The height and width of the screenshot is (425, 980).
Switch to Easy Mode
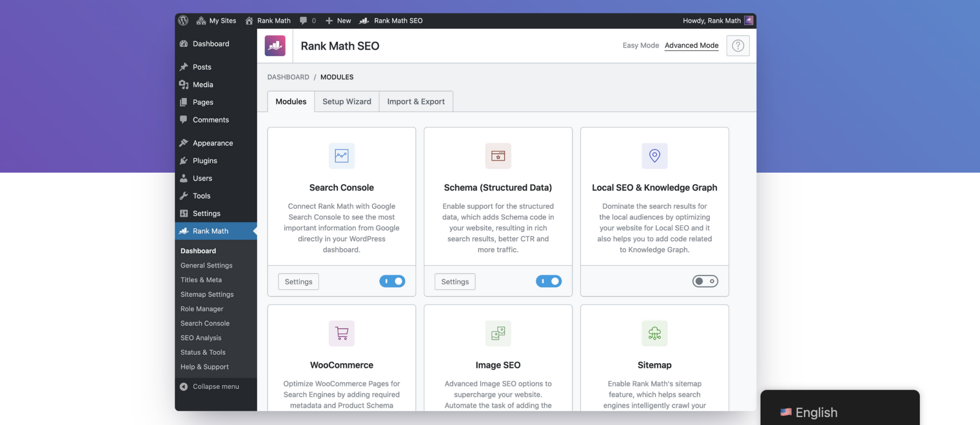point(641,45)
